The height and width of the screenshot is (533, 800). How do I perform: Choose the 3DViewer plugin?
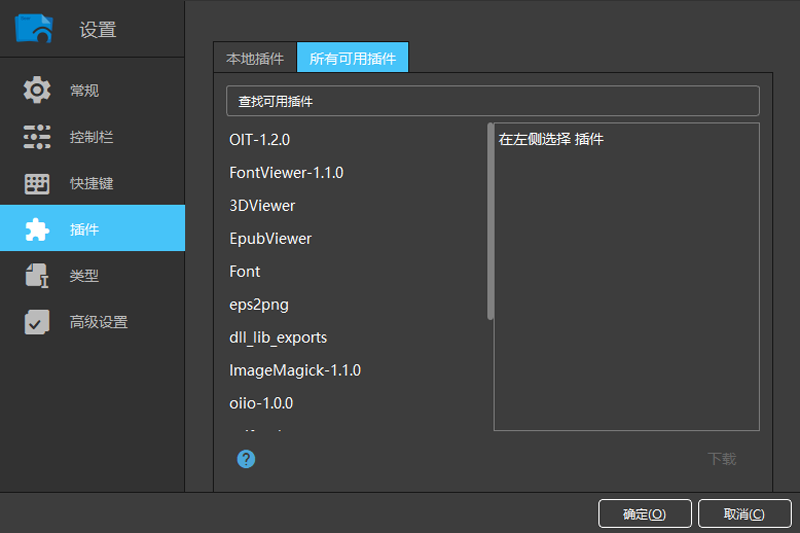[357, 206]
